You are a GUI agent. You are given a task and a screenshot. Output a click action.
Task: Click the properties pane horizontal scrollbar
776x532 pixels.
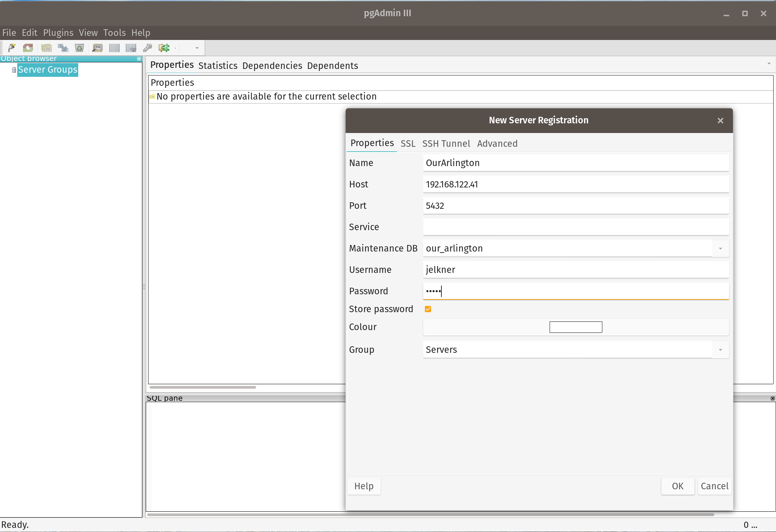203,387
